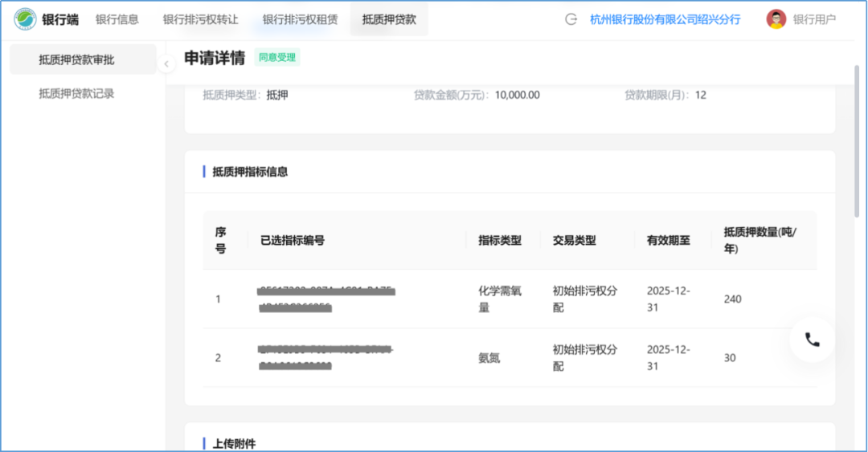Click the quantity value 240

732,299
